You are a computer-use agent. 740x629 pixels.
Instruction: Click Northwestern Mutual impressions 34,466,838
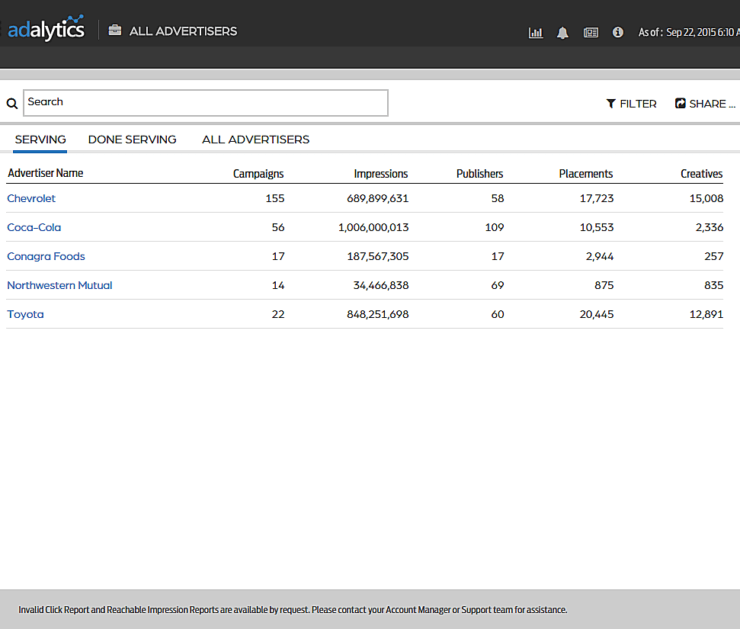coord(381,285)
